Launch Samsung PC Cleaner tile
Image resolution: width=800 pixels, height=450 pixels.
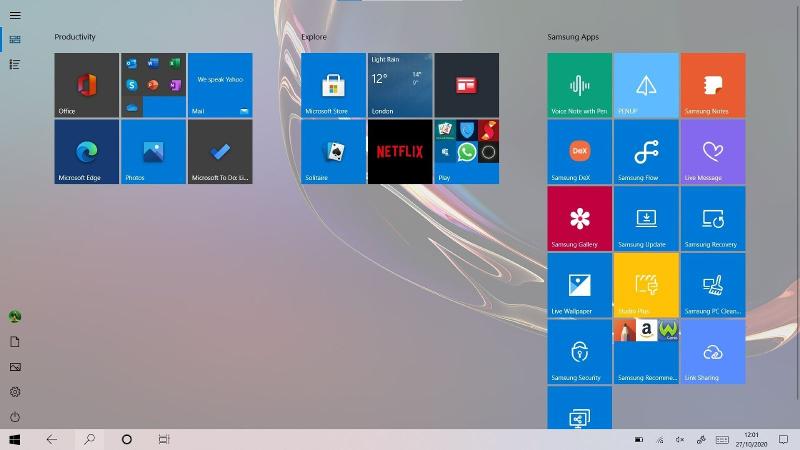(x=713, y=285)
